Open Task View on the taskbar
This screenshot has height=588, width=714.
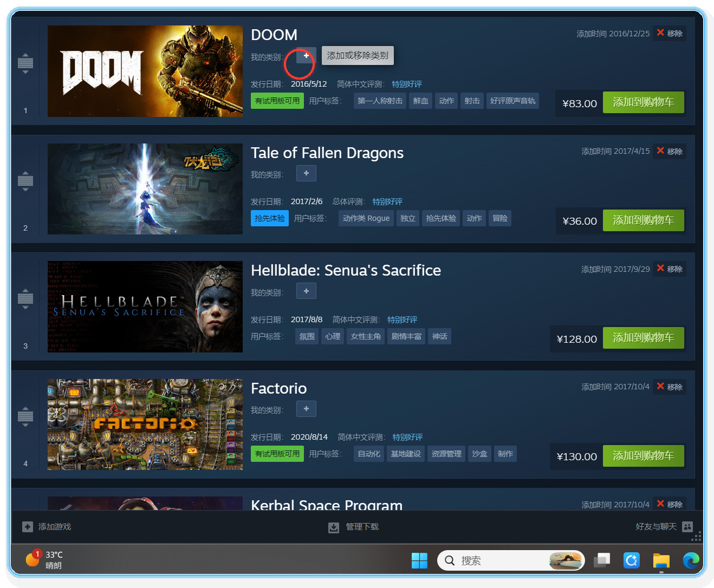click(602, 560)
